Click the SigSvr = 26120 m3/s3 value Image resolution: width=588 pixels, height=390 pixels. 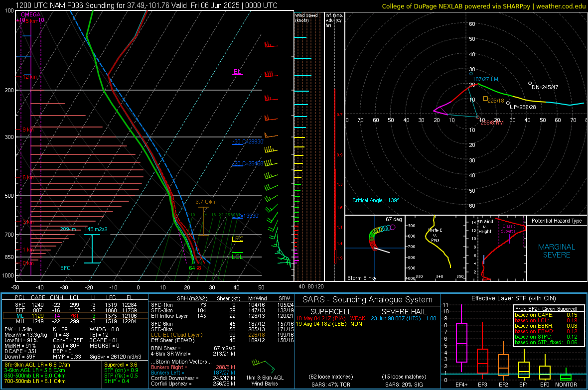tap(116, 357)
